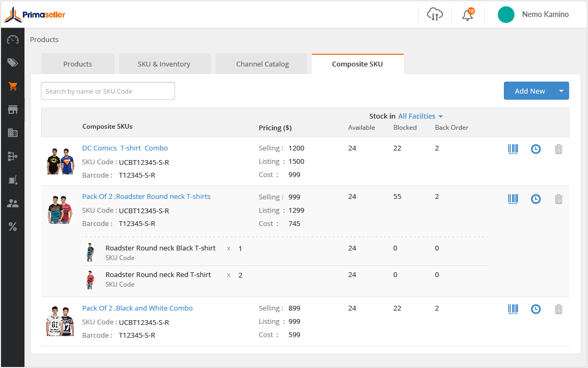This screenshot has width=588, height=368.
Task: Click DC Comics T-shirt Combo product thumbnail
Action: [60, 161]
